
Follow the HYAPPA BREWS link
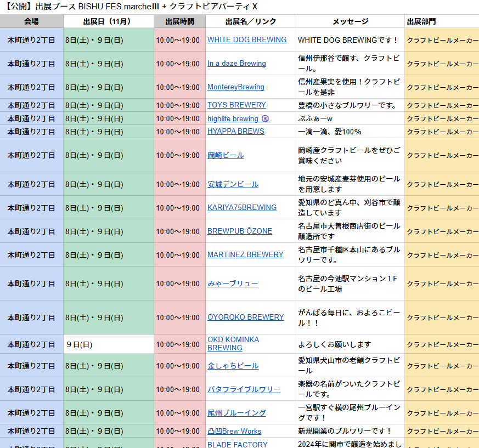click(x=235, y=131)
